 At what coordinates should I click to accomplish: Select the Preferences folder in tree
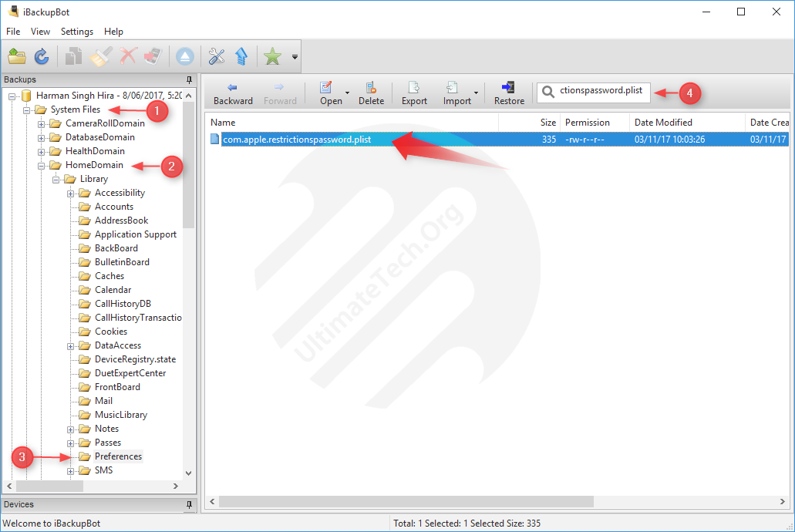pyautogui.click(x=118, y=456)
